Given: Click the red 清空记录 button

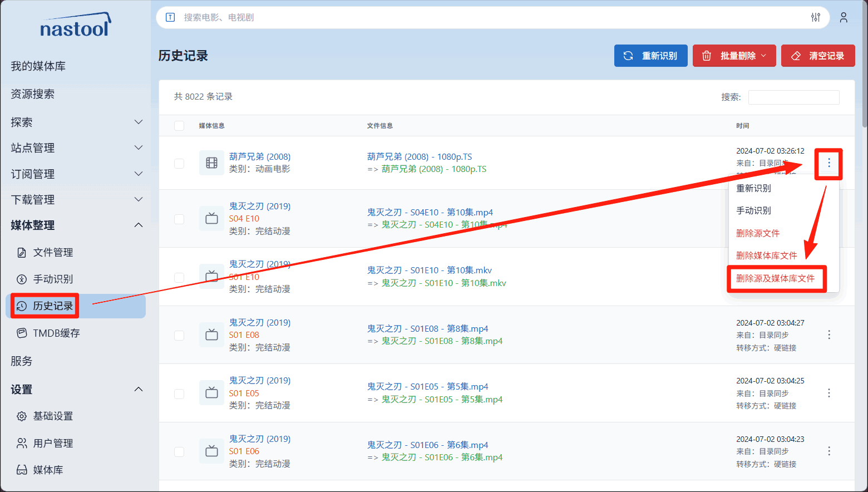Looking at the screenshot, I should [817, 56].
